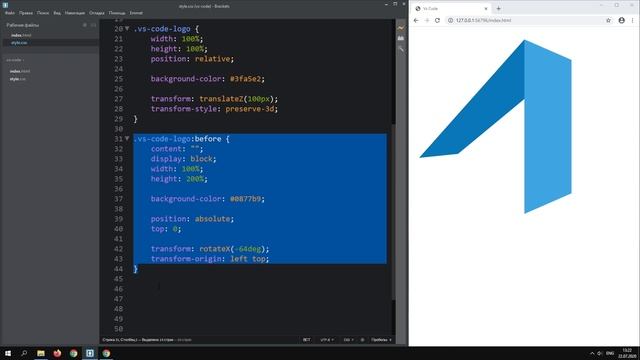Open the Extension Manager icon in Brackets sidebar
Screen dimensions: 640x360
[x=401, y=38]
